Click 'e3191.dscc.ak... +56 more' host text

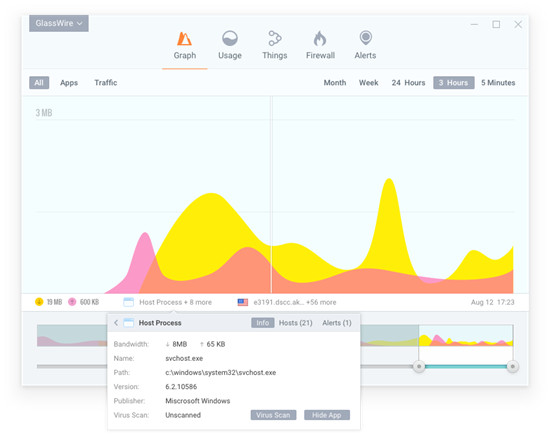[295, 302]
